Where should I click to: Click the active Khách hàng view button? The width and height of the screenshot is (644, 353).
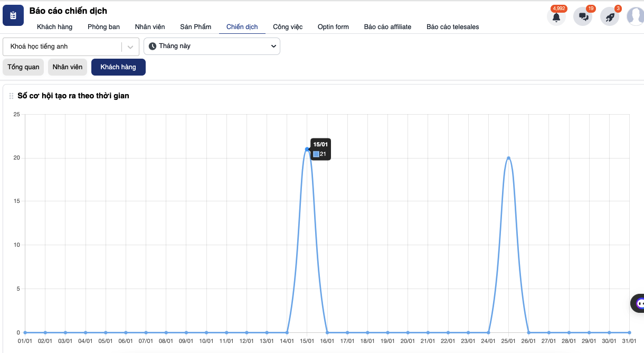(x=118, y=67)
